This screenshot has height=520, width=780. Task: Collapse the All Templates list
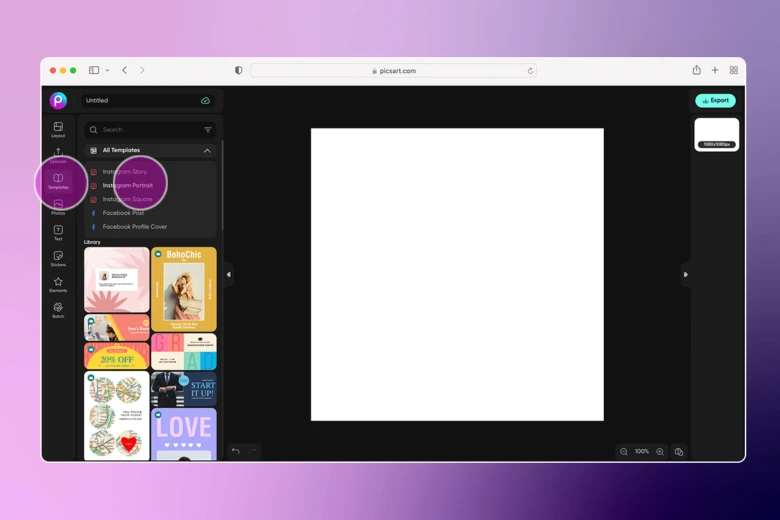tap(207, 151)
